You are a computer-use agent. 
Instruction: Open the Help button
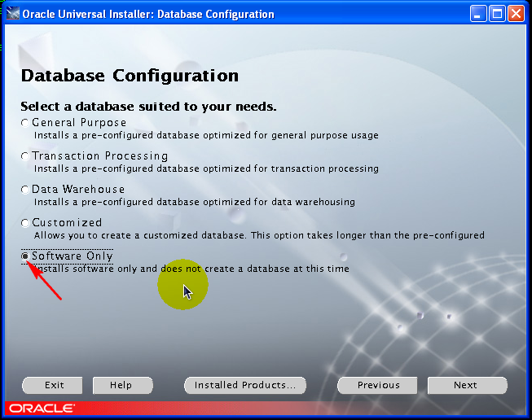(x=123, y=386)
